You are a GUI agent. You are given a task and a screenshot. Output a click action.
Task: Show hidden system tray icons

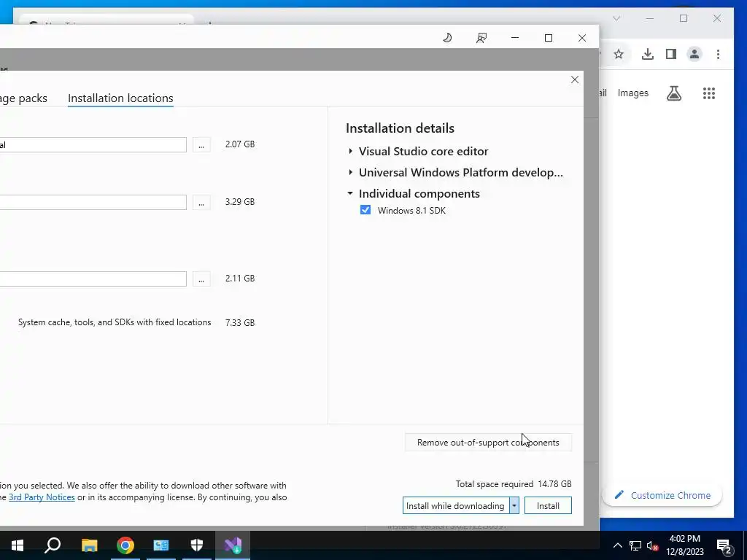[617, 545]
